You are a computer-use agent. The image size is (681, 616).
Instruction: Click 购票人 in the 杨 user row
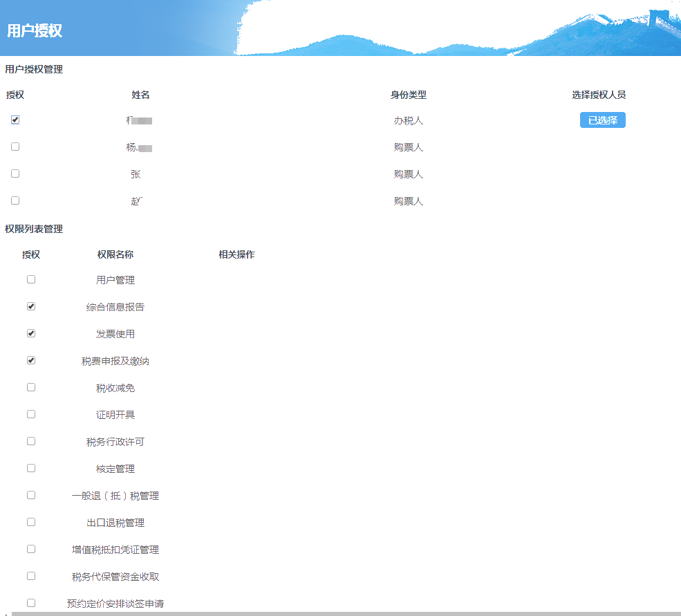(x=408, y=148)
